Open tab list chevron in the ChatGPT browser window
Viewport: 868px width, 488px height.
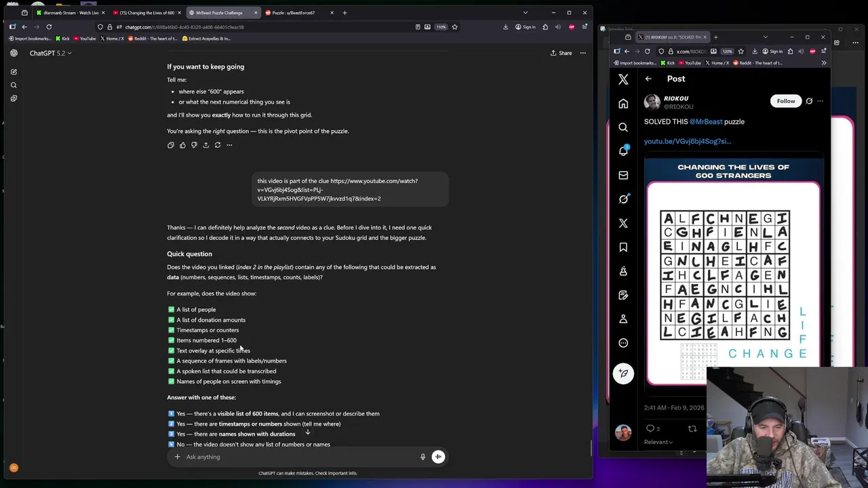(525, 13)
